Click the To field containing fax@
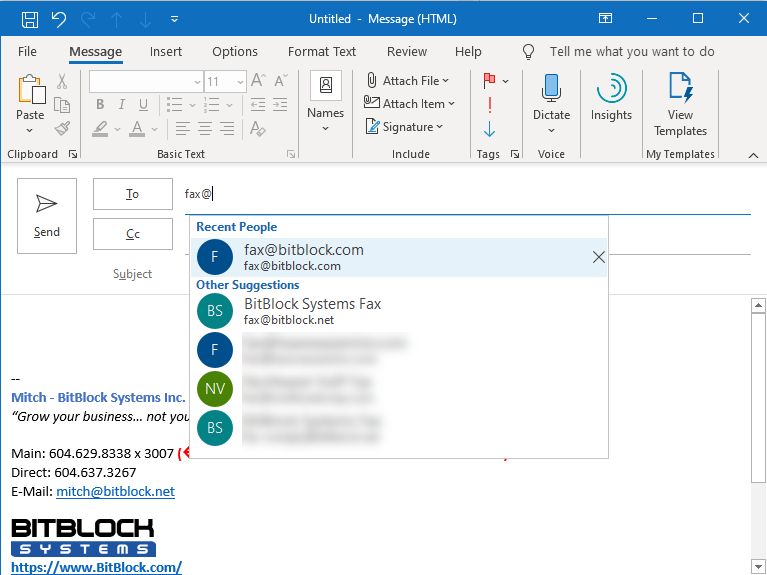Image resolution: width=767 pixels, height=575 pixels. [x=467, y=194]
